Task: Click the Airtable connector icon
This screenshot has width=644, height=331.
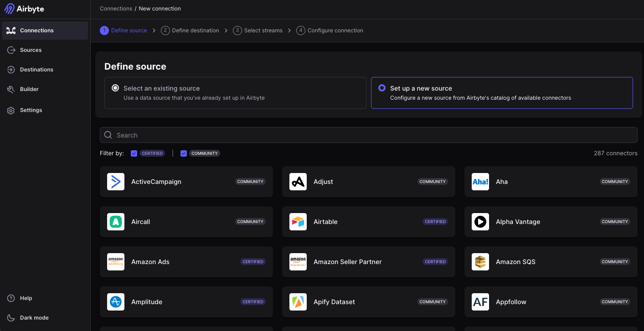Action: [298, 222]
